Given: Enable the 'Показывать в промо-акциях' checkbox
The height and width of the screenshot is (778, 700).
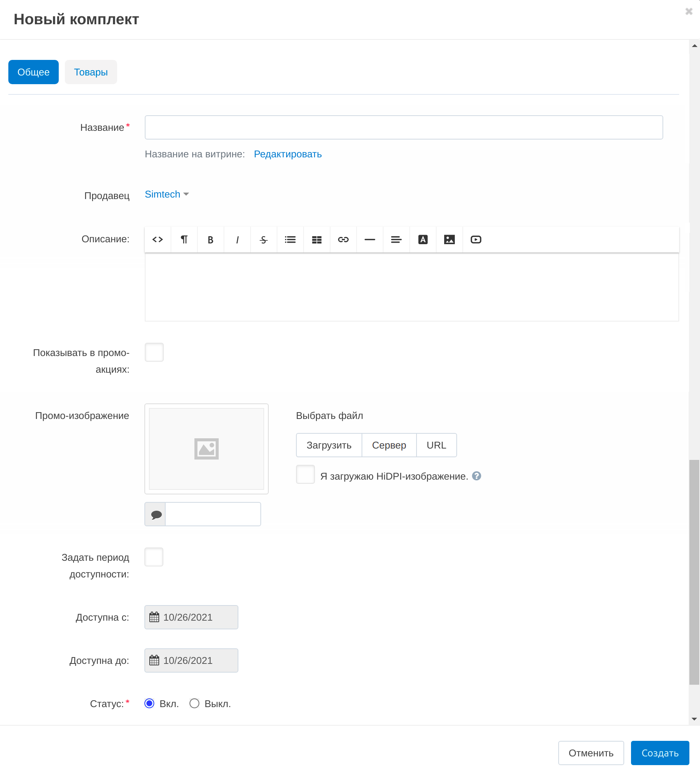Looking at the screenshot, I should pos(154,352).
